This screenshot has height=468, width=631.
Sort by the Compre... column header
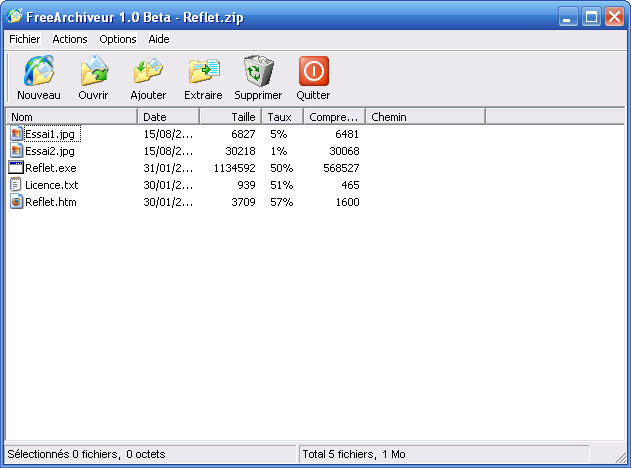click(x=334, y=117)
